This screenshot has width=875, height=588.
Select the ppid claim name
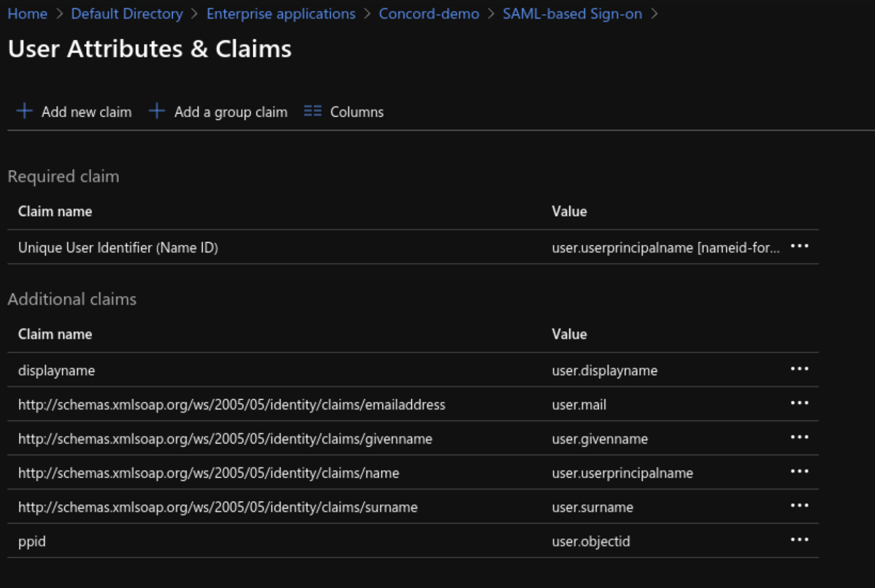[32, 541]
